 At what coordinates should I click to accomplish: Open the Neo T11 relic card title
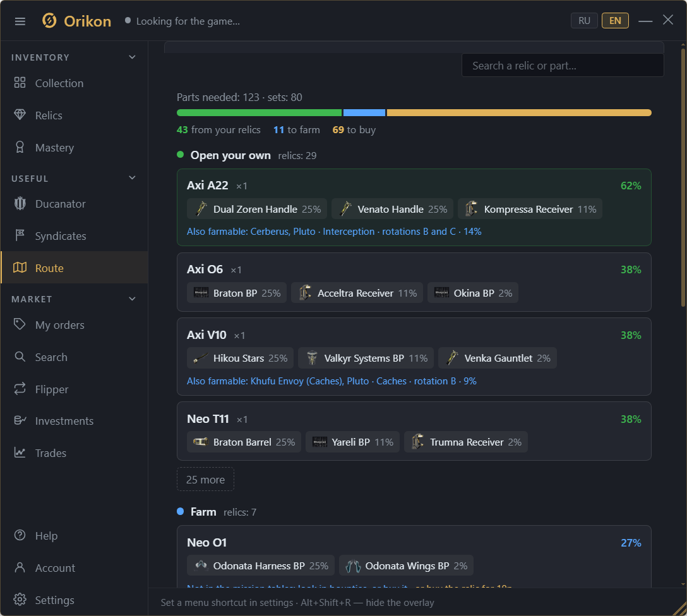[208, 419]
